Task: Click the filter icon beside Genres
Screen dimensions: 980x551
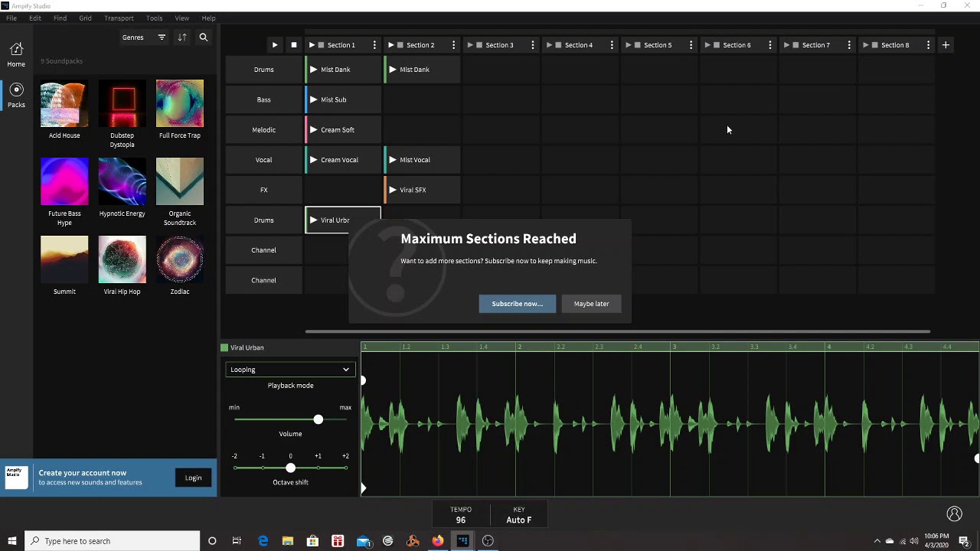Action: [162, 37]
